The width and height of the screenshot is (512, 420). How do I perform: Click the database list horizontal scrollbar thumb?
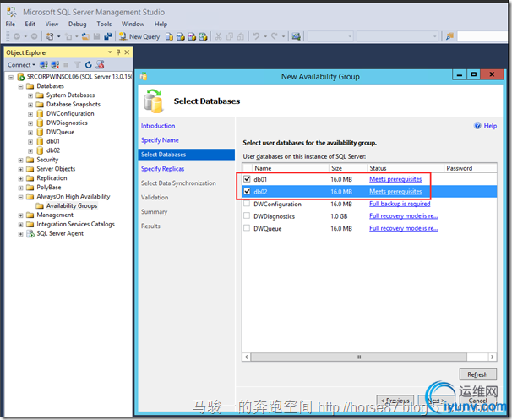(359, 357)
